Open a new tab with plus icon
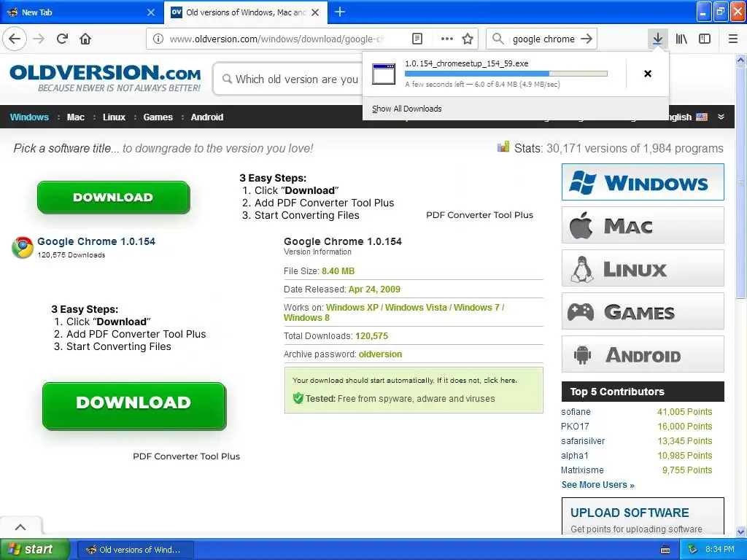The image size is (747, 560). coord(340,12)
